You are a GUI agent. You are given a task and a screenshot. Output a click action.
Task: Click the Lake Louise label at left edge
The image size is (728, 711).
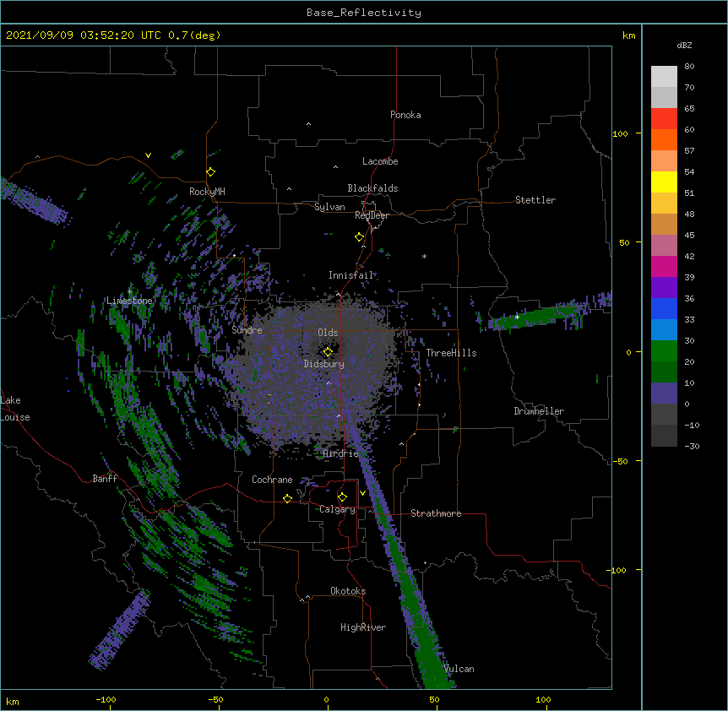(15, 409)
